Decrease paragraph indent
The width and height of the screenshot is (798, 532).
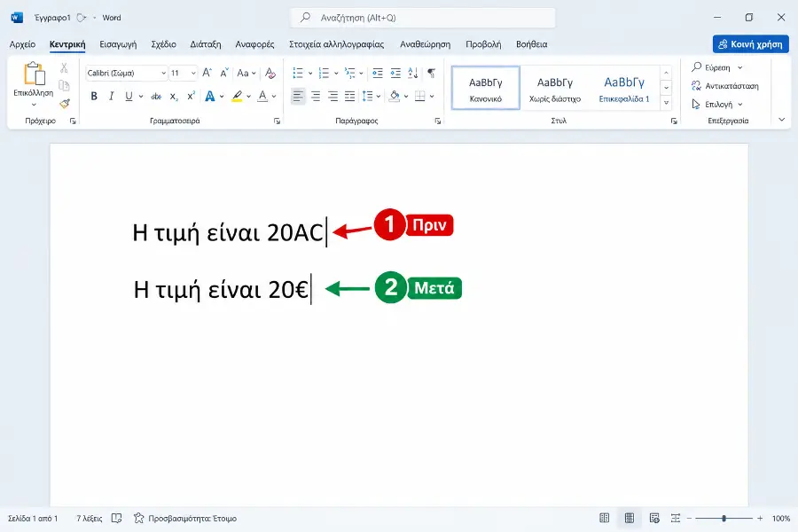pyautogui.click(x=378, y=73)
